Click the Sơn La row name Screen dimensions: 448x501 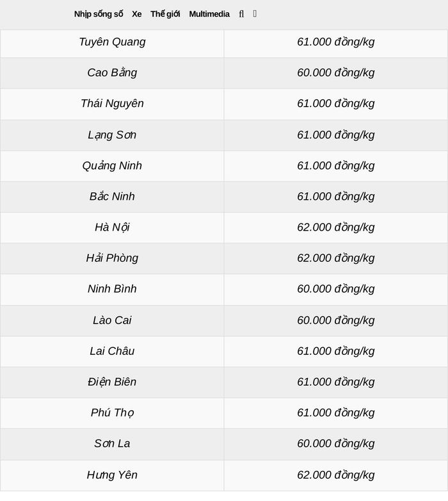coord(112,443)
